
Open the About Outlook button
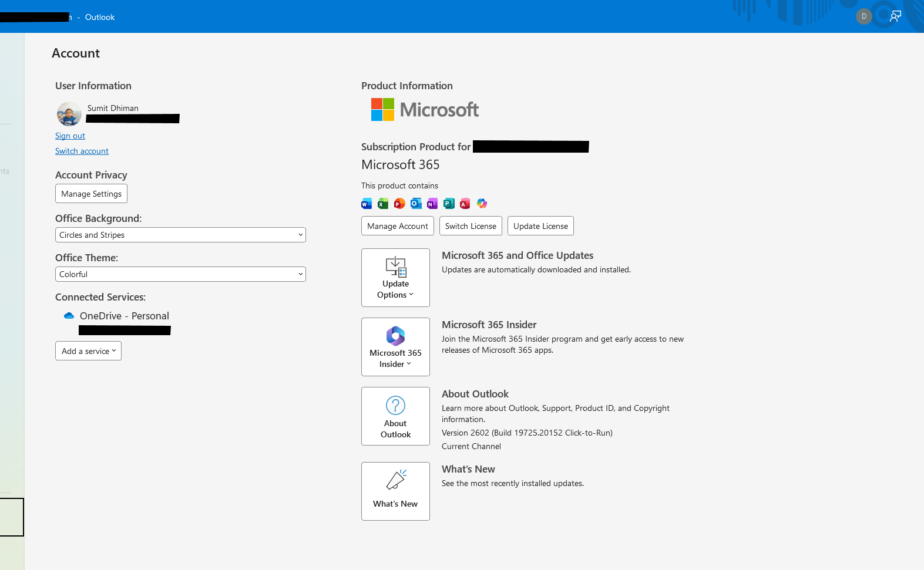395,416
